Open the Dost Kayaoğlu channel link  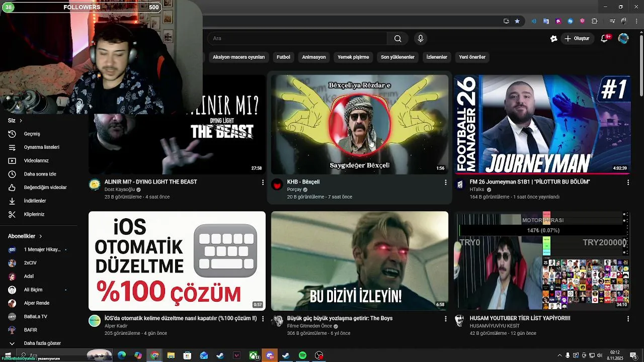tap(120, 190)
